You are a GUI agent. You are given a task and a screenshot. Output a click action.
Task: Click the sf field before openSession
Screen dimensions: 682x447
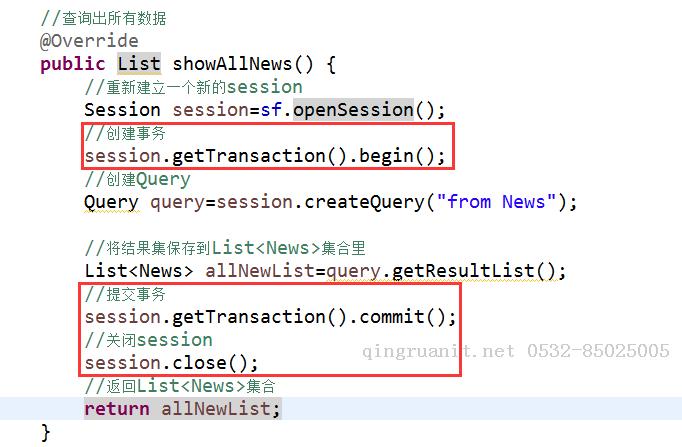[272, 110]
